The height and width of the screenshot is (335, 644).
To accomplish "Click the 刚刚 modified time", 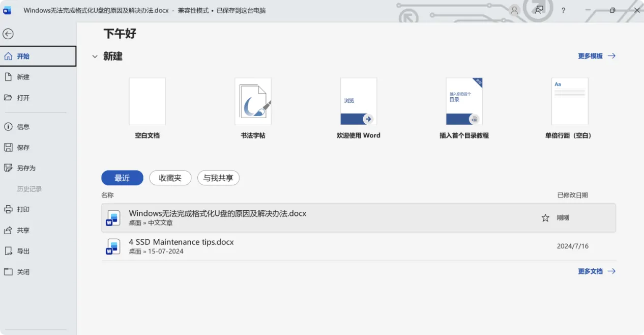I will 563,218.
